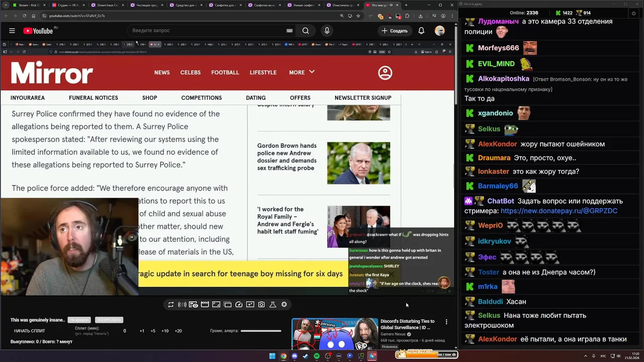Switch to the 'Dream haus' browser tab
This screenshot has height=362, width=644.
[107, 5]
